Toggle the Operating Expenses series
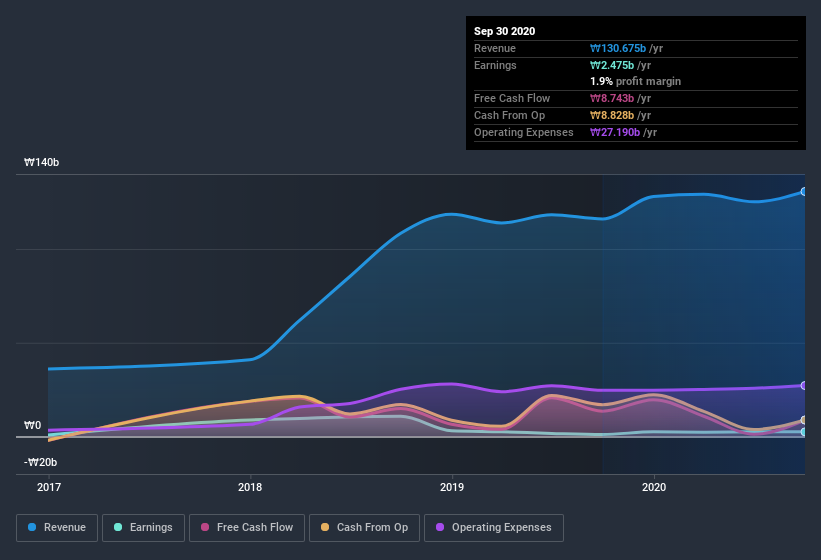The height and width of the screenshot is (560, 821). pos(494,528)
